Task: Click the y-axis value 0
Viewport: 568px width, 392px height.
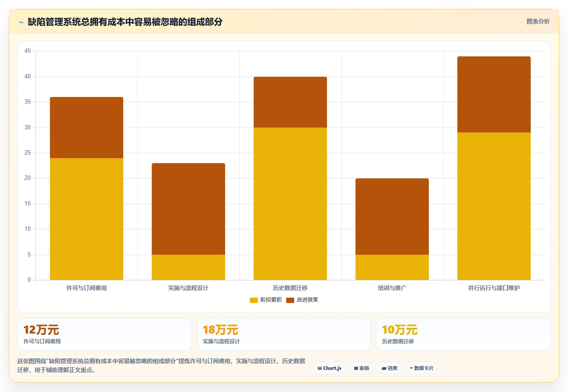Action: point(29,280)
